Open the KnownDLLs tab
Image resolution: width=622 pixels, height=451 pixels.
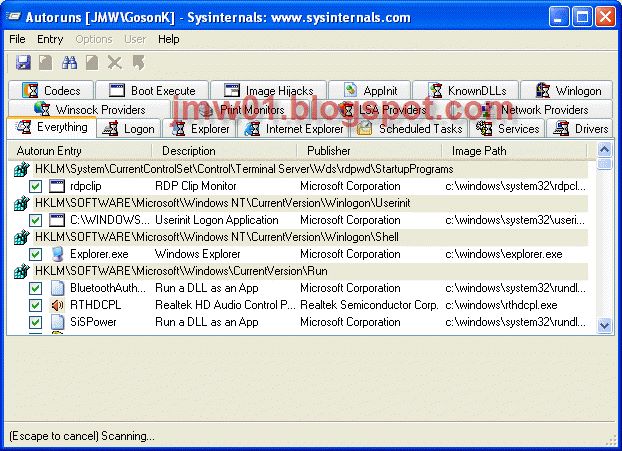tap(466, 90)
